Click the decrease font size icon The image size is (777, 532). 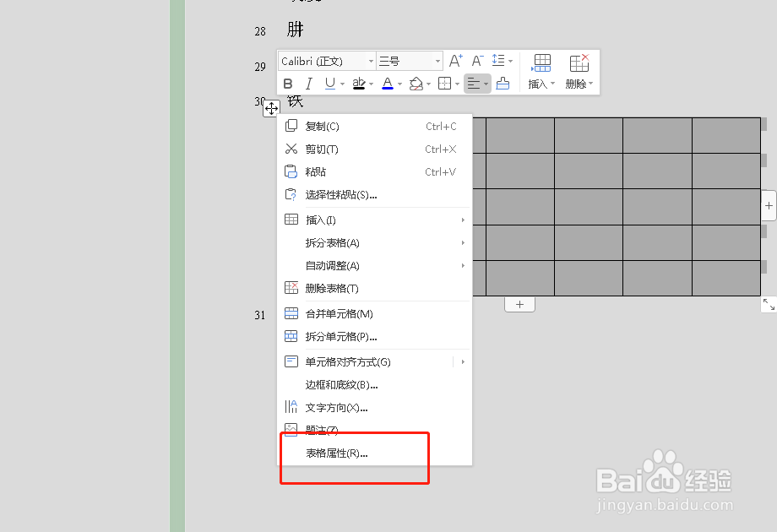pyautogui.click(x=476, y=60)
